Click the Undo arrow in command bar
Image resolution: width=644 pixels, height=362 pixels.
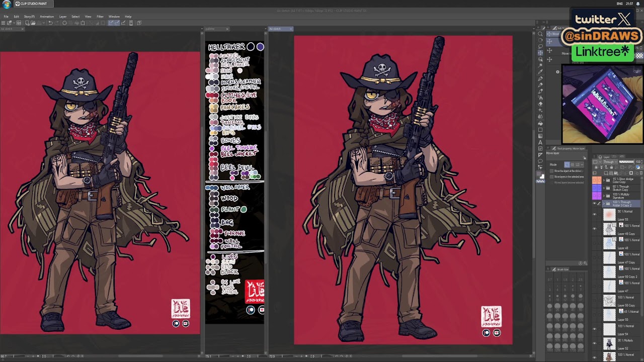[x=50, y=23]
